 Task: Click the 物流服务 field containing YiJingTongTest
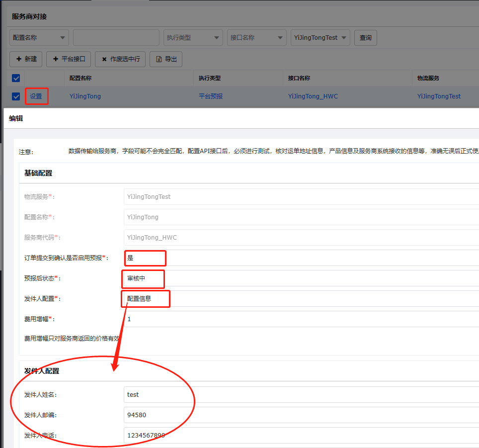[301, 197]
